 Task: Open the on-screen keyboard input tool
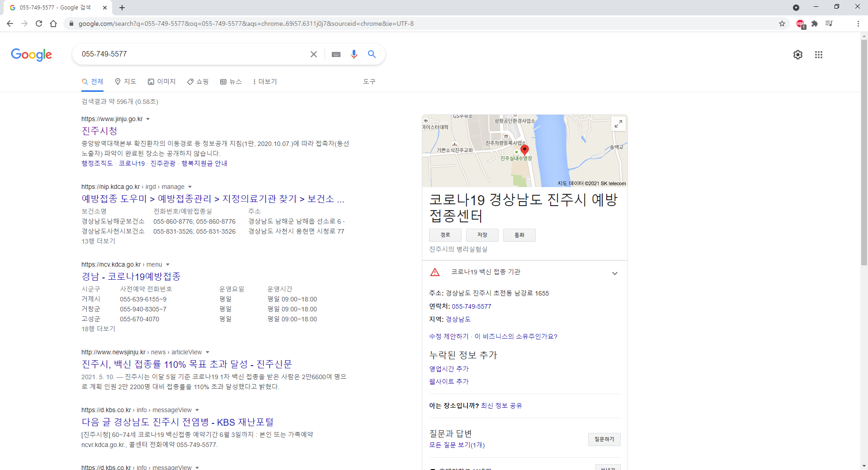click(336, 54)
